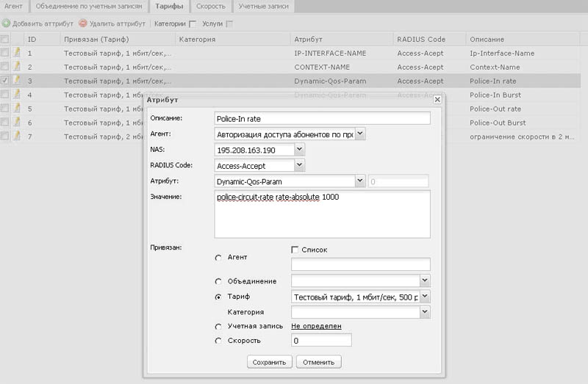588x384 pixels.
Task: Enable the Список checkbox
Action: coord(295,250)
